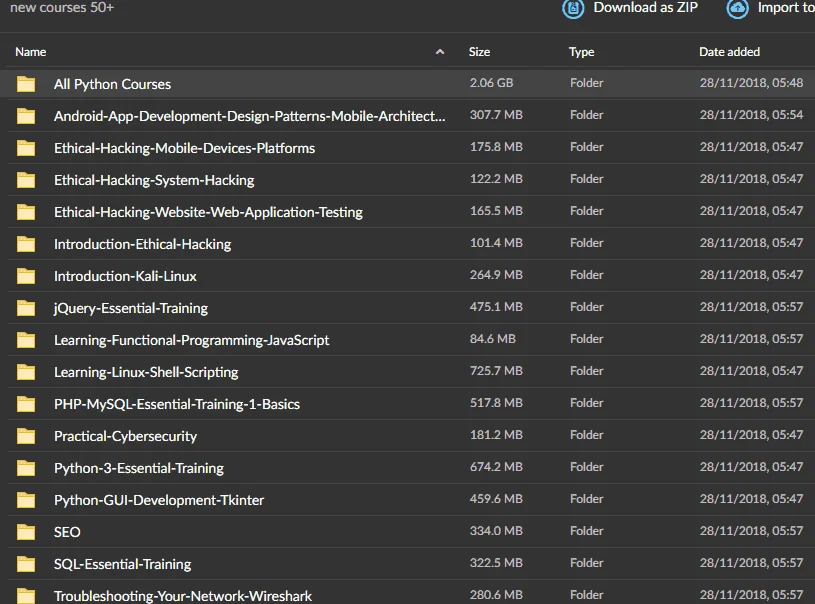Image resolution: width=815 pixels, height=604 pixels.
Task: Click the 674.2 MB size value
Action: pyautogui.click(x=496, y=467)
